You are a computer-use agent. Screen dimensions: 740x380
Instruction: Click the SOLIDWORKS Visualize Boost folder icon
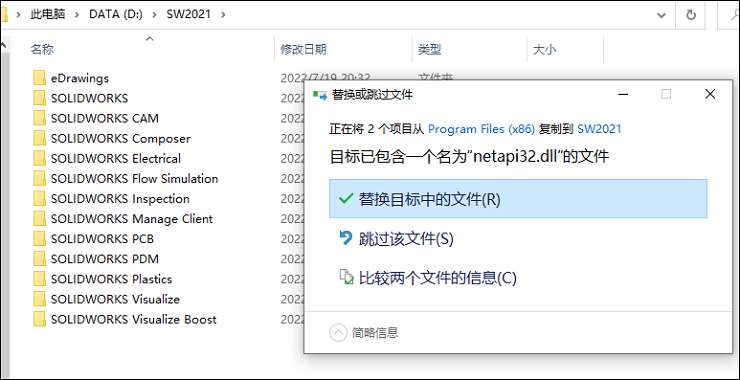click(39, 320)
